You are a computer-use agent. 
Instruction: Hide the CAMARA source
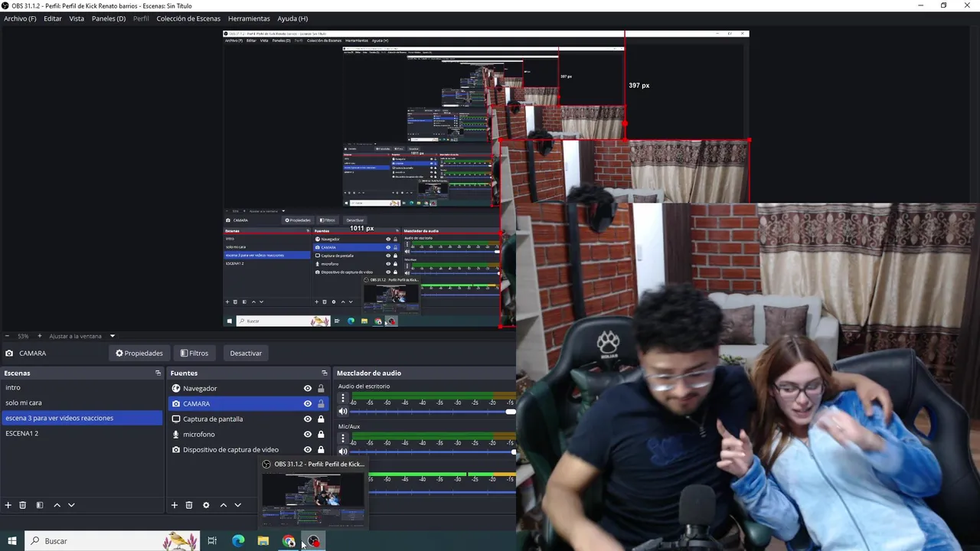click(308, 403)
